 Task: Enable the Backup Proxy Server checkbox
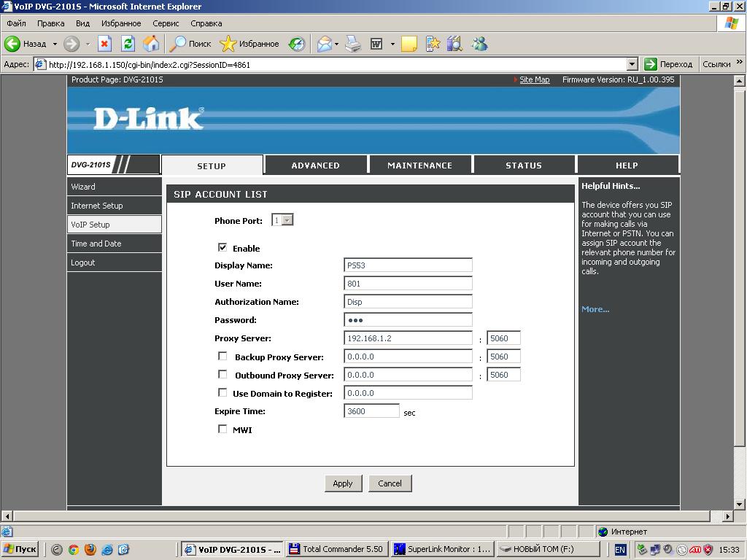tap(222, 356)
